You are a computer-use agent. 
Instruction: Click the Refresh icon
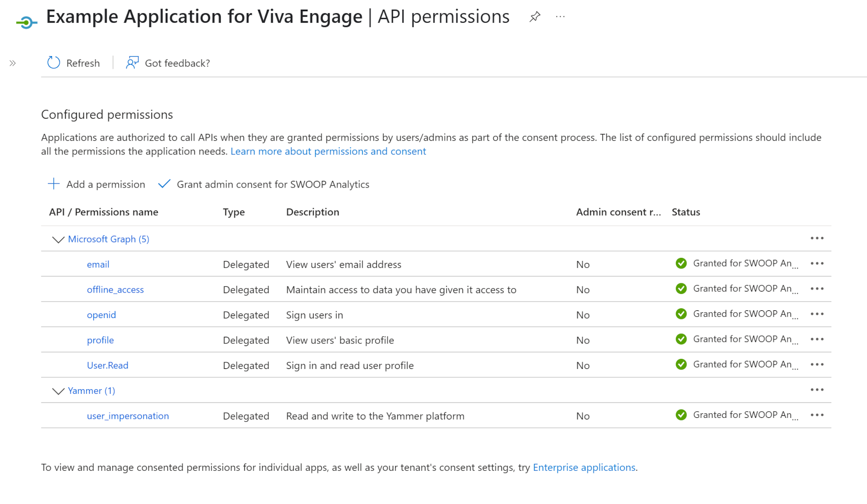click(54, 63)
